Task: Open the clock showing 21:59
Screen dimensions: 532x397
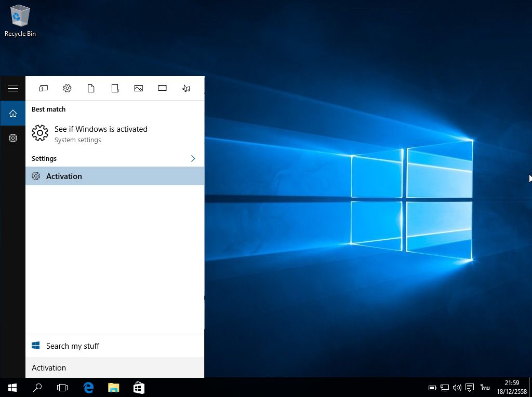Action: (512, 387)
